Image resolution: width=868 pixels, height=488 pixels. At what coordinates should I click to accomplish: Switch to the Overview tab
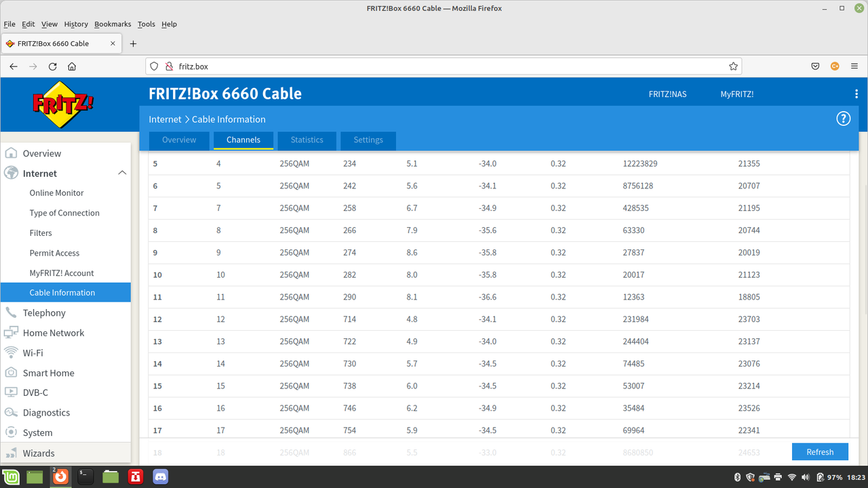coord(179,140)
